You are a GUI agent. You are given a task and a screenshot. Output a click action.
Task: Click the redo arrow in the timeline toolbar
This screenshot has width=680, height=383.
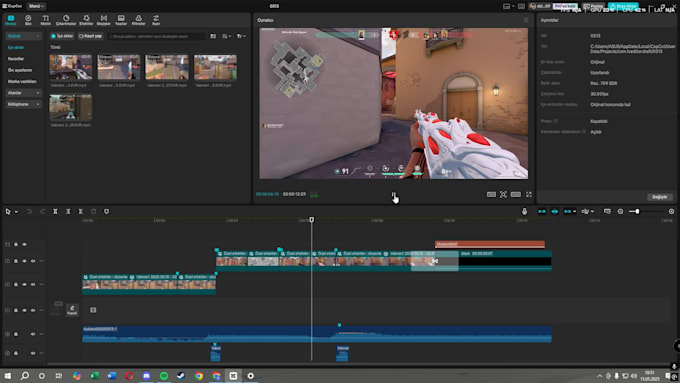42,212
